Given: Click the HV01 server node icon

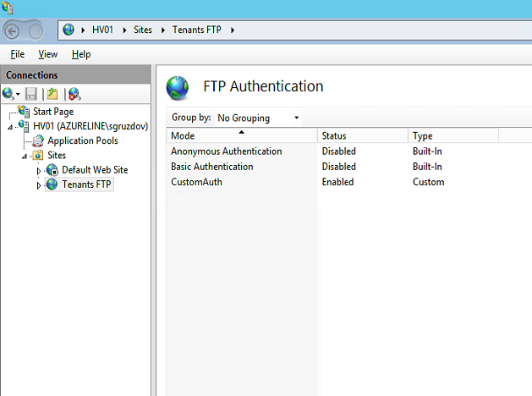Looking at the screenshot, I should pos(24,125).
